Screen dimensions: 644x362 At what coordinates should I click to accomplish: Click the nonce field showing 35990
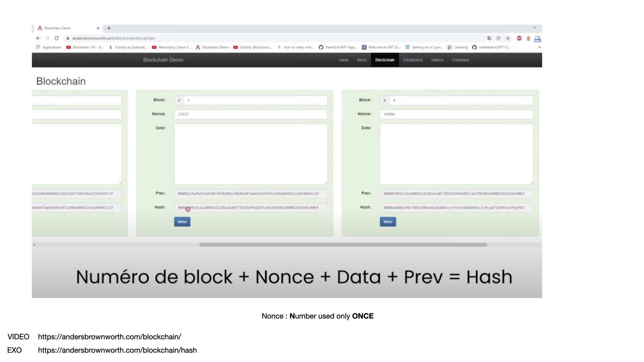456,114
